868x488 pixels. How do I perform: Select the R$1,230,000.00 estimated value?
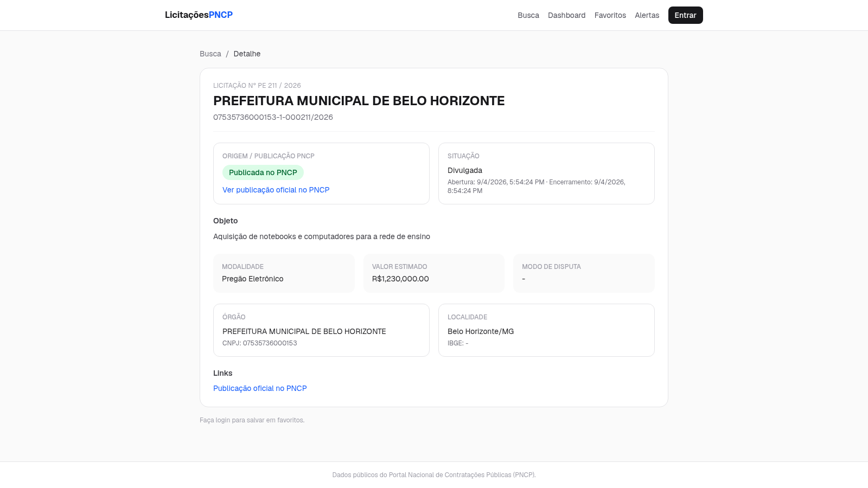tap(400, 279)
